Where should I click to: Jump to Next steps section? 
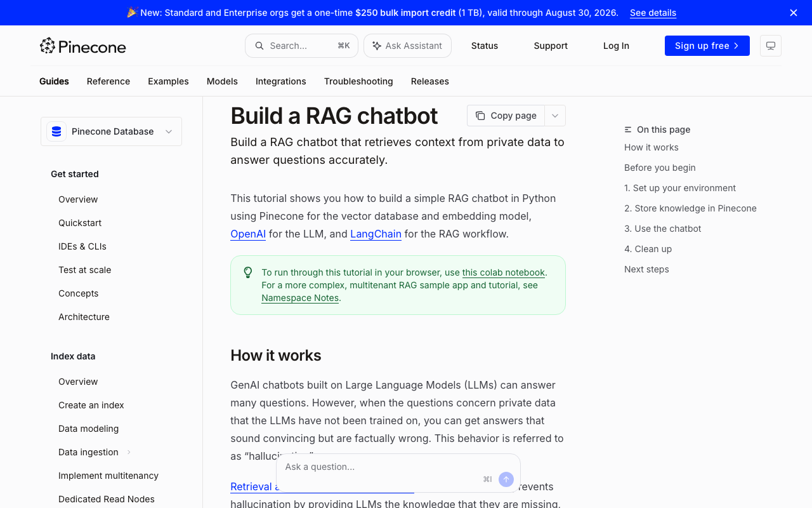[646, 269]
